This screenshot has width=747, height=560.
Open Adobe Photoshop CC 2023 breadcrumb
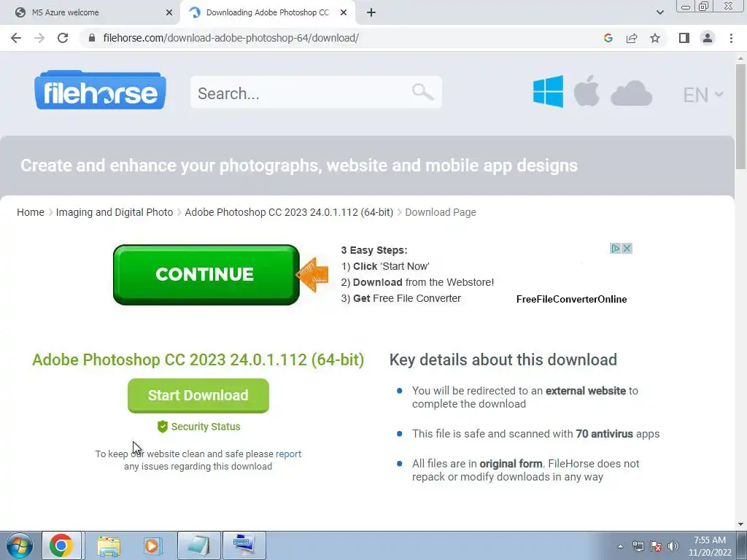(289, 212)
